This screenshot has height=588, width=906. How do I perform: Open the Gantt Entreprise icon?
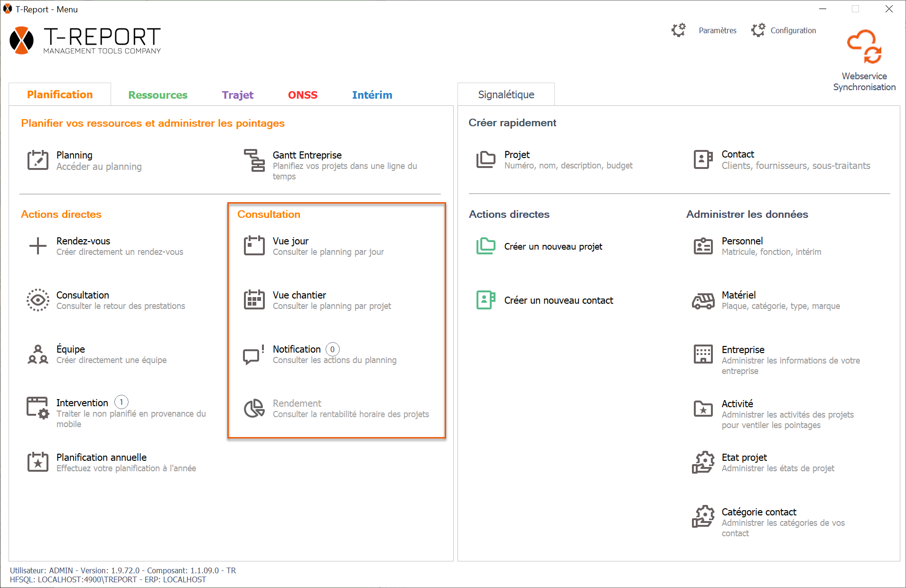point(254,160)
